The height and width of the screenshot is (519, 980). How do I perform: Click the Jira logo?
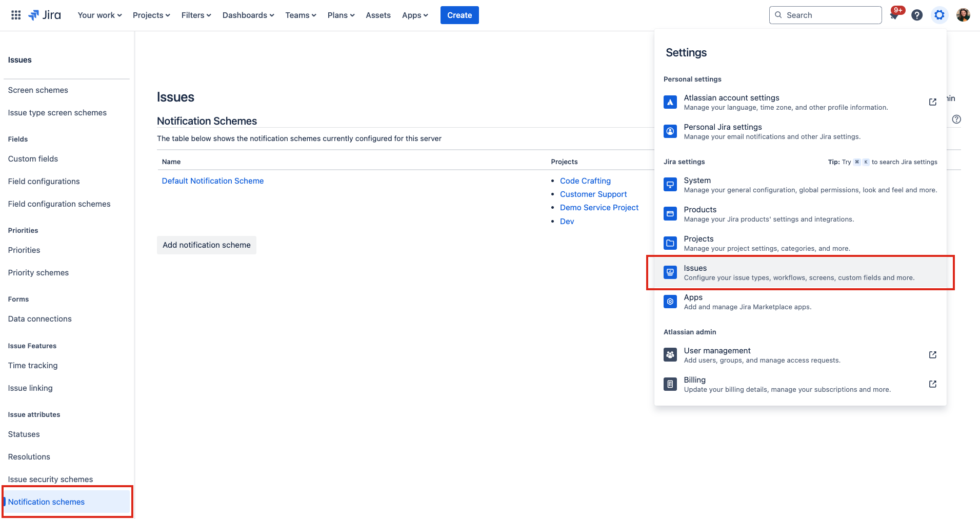pyautogui.click(x=45, y=15)
